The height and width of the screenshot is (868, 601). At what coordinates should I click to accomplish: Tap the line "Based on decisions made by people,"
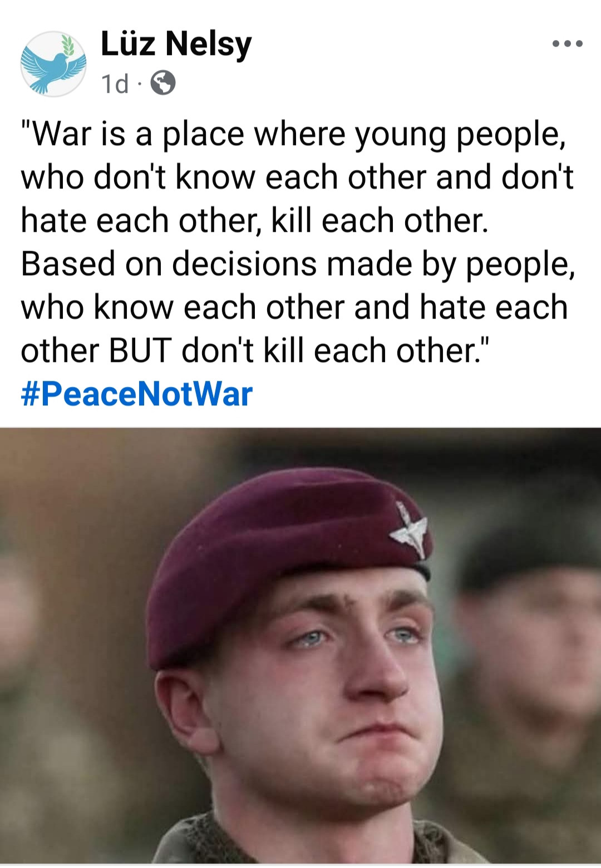tap(298, 264)
